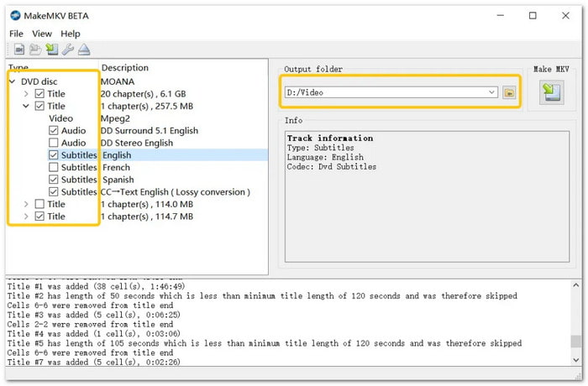
Task: Select the MOANA disc description
Action: tap(118, 81)
